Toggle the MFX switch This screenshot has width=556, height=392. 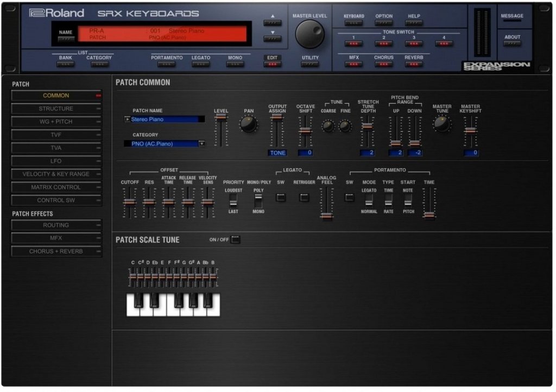353,64
